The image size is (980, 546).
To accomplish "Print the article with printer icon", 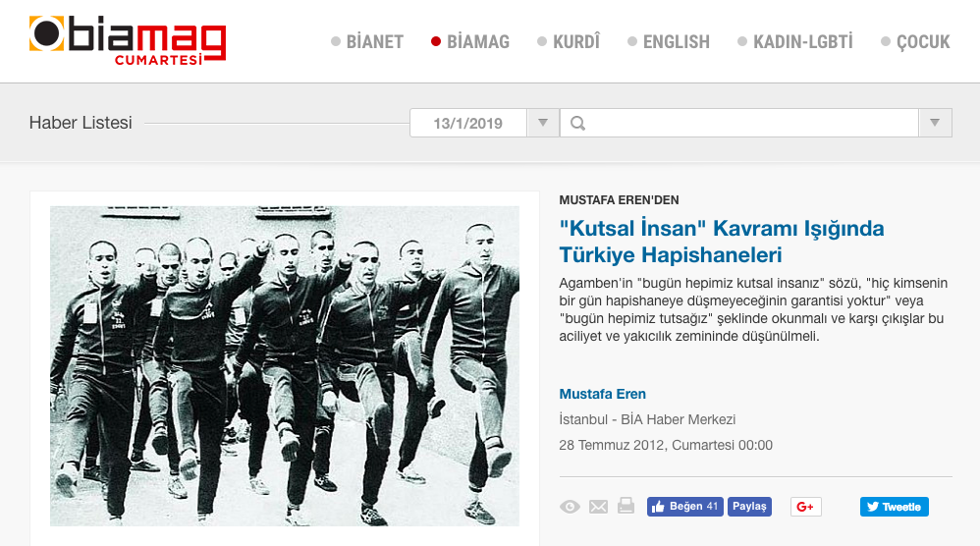I will point(626,506).
